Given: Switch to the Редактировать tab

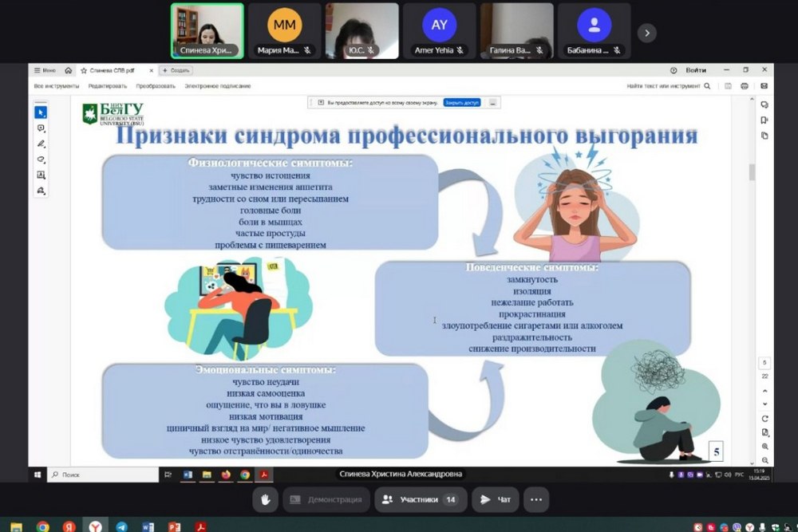Looking at the screenshot, I should [107, 86].
